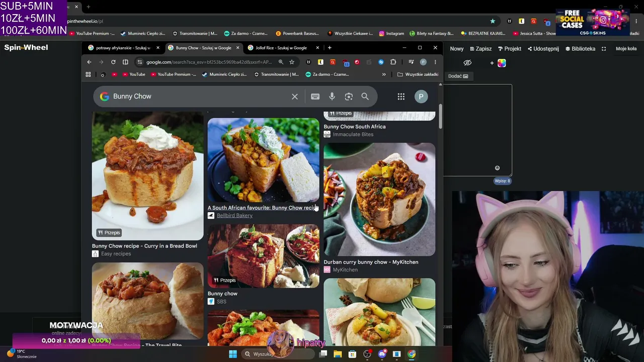Open Windows Start menu
Screen dimensions: 644x362
tap(232, 354)
